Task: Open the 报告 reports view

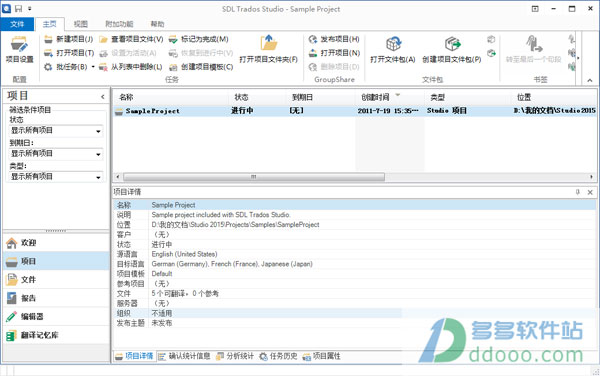Action: tap(56, 298)
